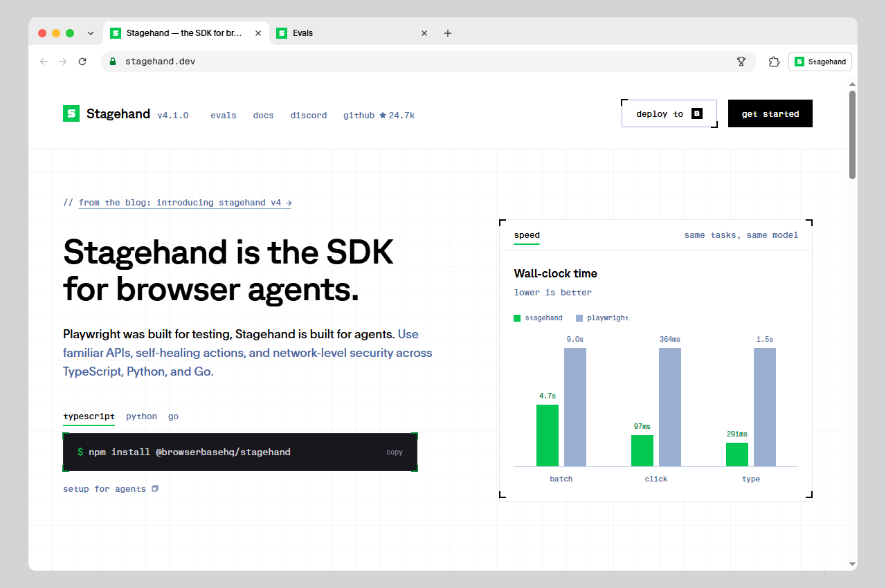Image resolution: width=886 pixels, height=588 pixels.
Task: Click the forward navigation arrow
Action: click(63, 62)
